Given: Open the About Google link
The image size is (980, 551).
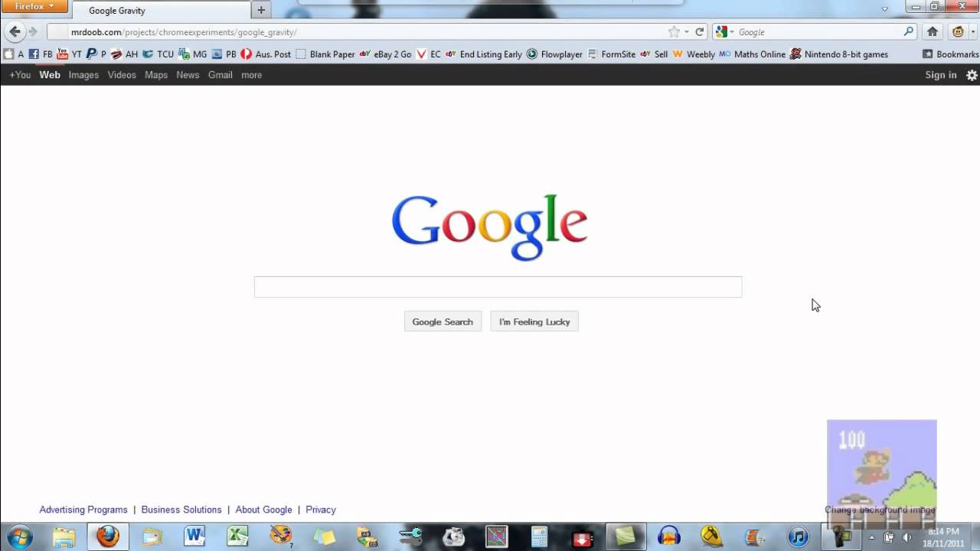Looking at the screenshot, I should pyautogui.click(x=263, y=510).
